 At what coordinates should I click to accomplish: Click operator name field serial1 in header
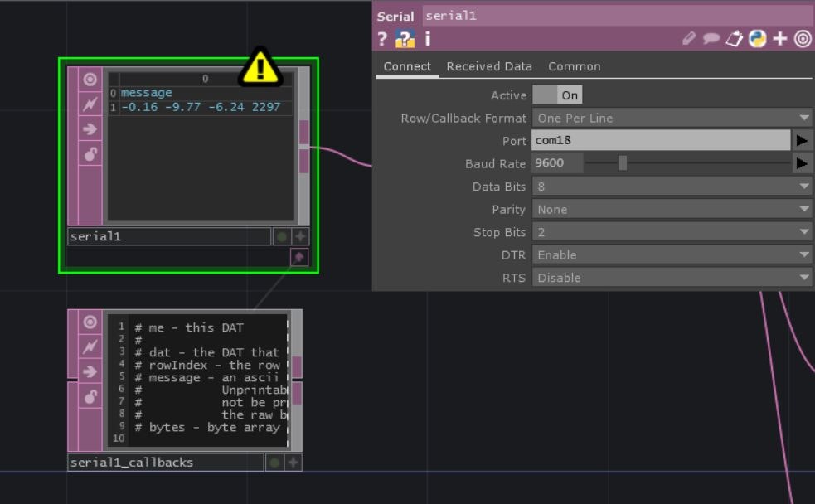click(x=618, y=16)
